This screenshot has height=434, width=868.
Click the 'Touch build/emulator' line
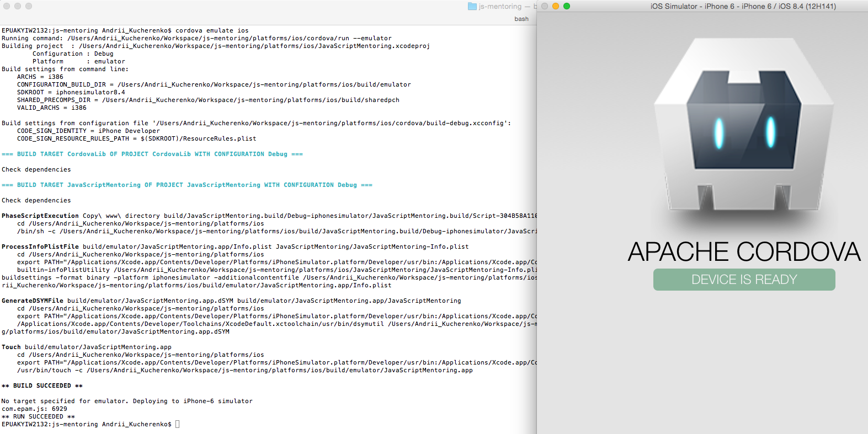click(87, 347)
